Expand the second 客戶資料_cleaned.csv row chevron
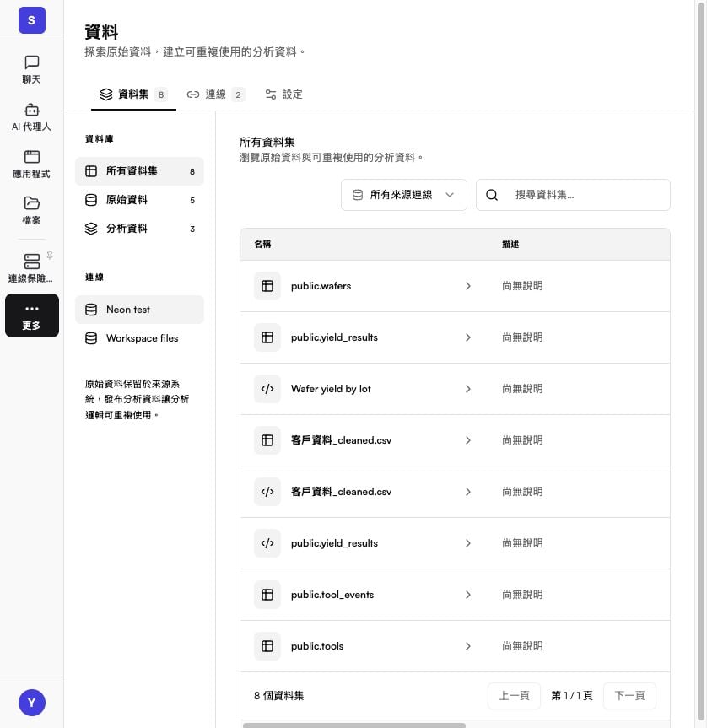Screen dimensions: 707x728 [x=468, y=492]
